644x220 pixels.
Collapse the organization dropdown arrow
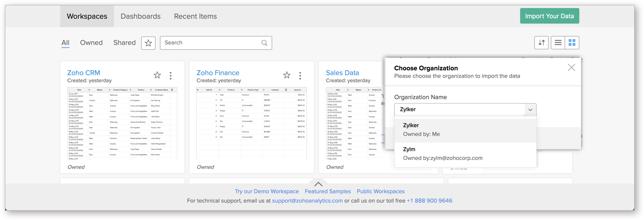pos(530,110)
